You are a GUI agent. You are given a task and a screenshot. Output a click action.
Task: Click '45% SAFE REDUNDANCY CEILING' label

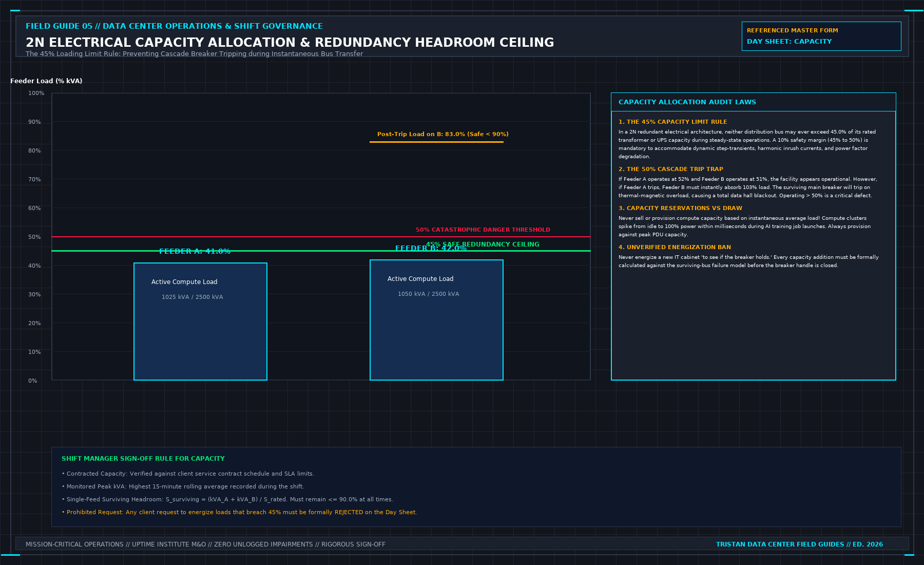coord(483,244)
